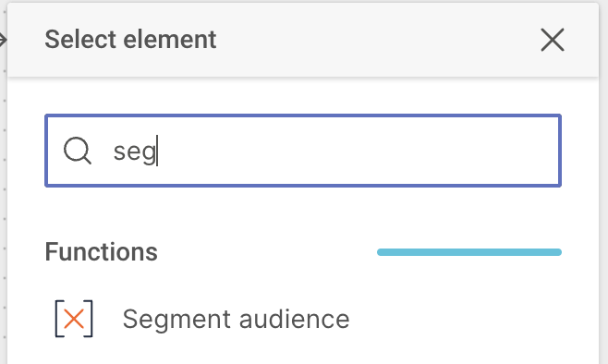Click the magnifying glass search icon
The height and width of the screenshot is (364, 608).
coord(78,151)
